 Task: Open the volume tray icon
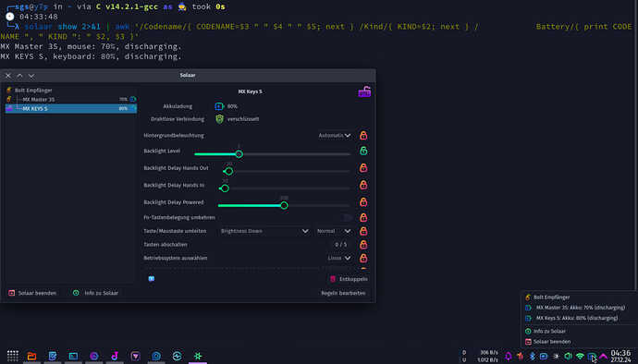point(568,357)
